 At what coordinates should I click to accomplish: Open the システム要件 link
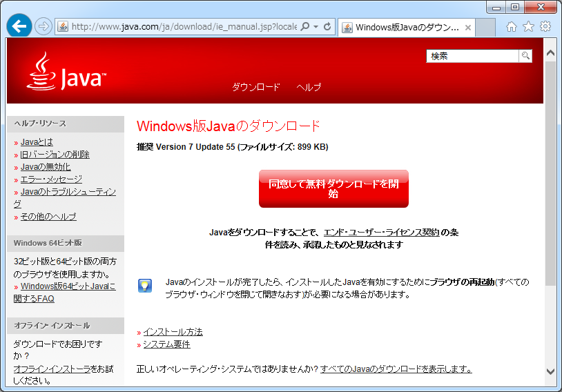[166, 344]
